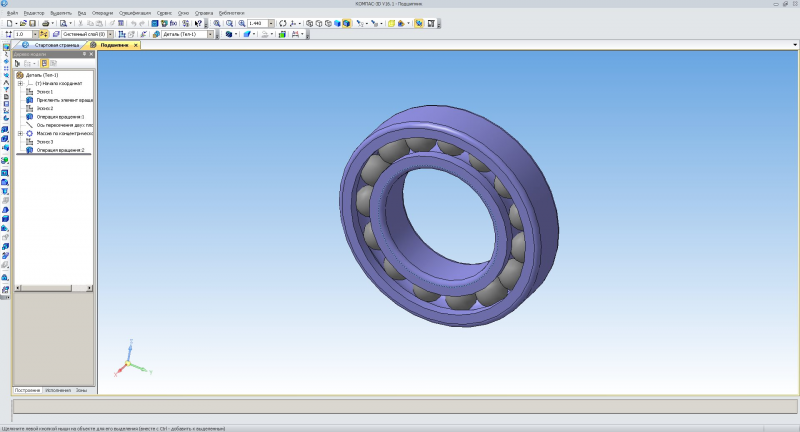Viewport: 800px width, 432px height.
Task: Click the extrude operation icon in left toolbar
Action: coord(5,130)
